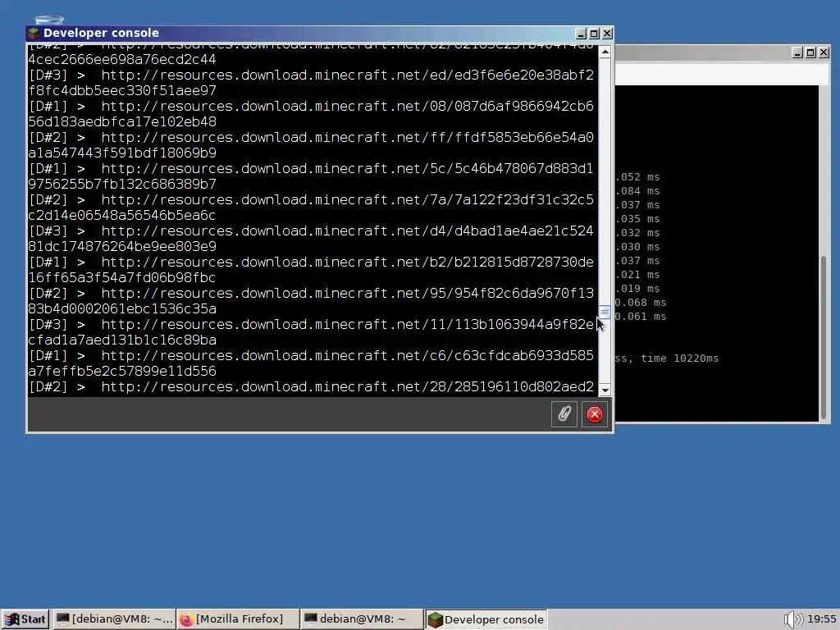Maximize the Developer console window
Screen dimensions: 840x630
pyautogui.click(x=594, y=34)
